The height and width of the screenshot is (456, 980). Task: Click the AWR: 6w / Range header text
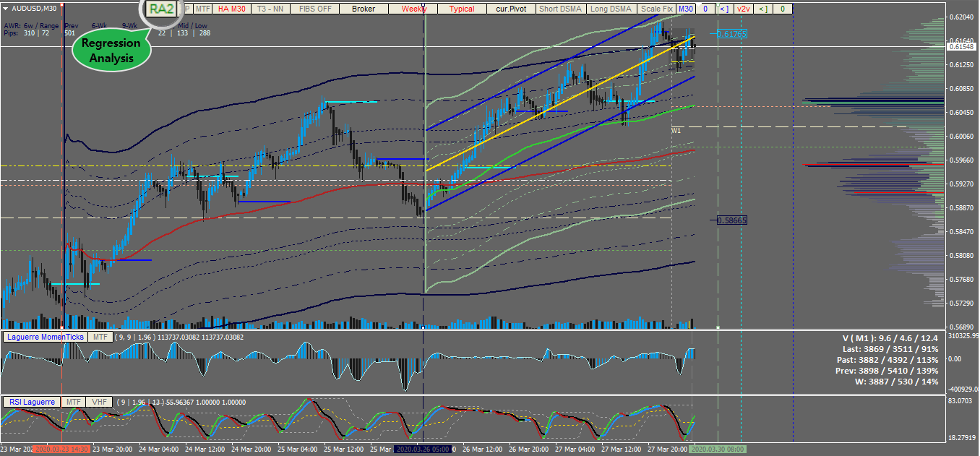coord(31,25)
